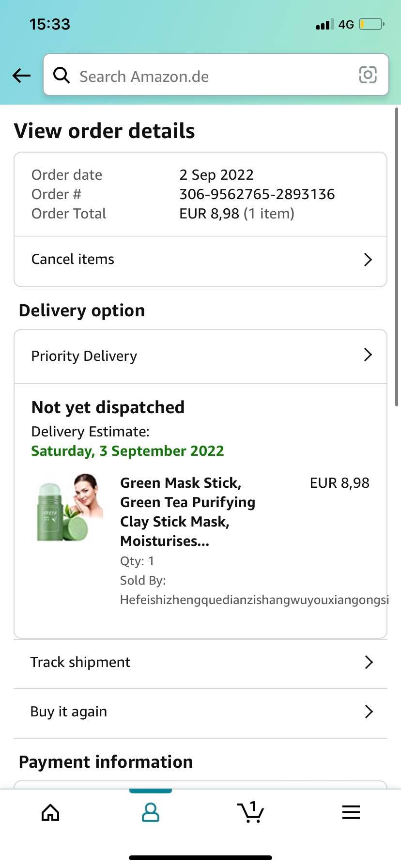Tap the Green Mask Stick product thumbnail

click(70, 508)
